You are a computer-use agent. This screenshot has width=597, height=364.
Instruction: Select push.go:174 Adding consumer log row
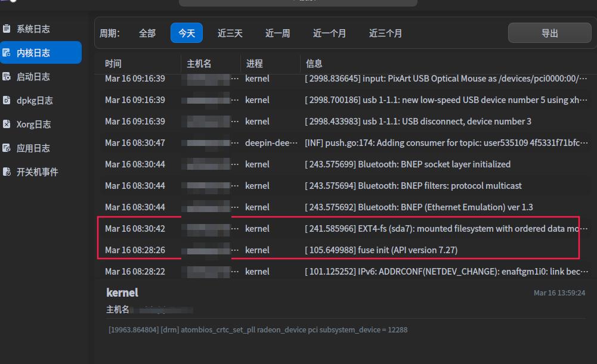(x=346, y=143)
